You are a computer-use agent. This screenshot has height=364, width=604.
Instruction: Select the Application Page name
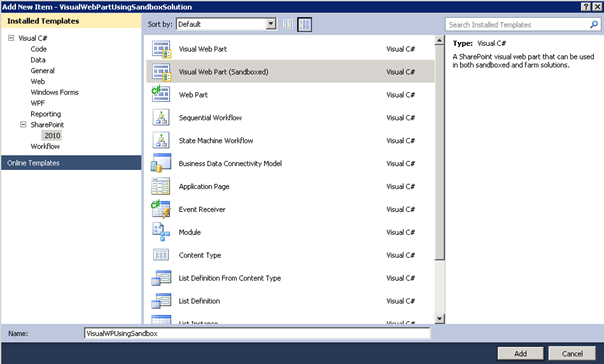204,186
